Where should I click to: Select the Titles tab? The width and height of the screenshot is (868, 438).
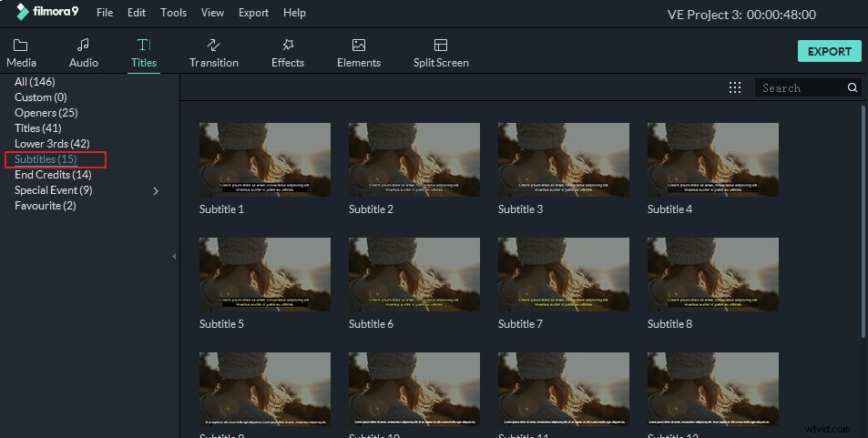(x=144, y=53)
